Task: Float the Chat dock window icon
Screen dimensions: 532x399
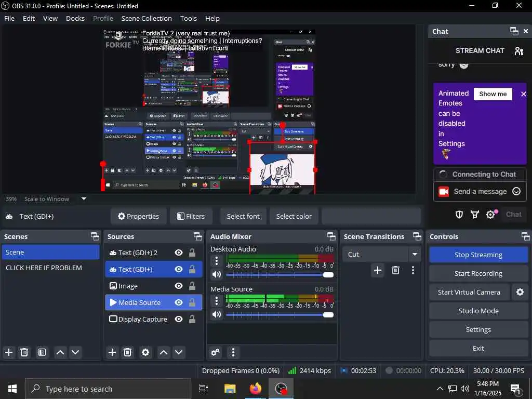Action: tap(514, 31)
